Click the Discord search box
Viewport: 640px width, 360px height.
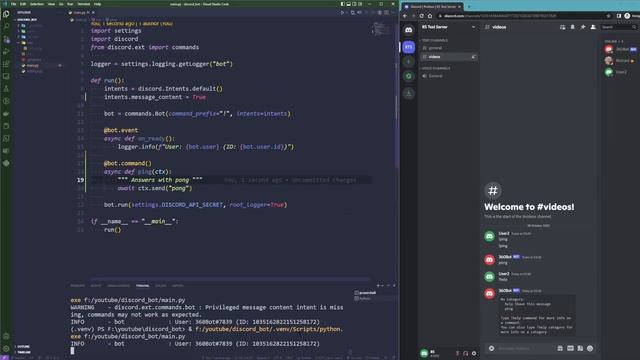coord(619,27)
